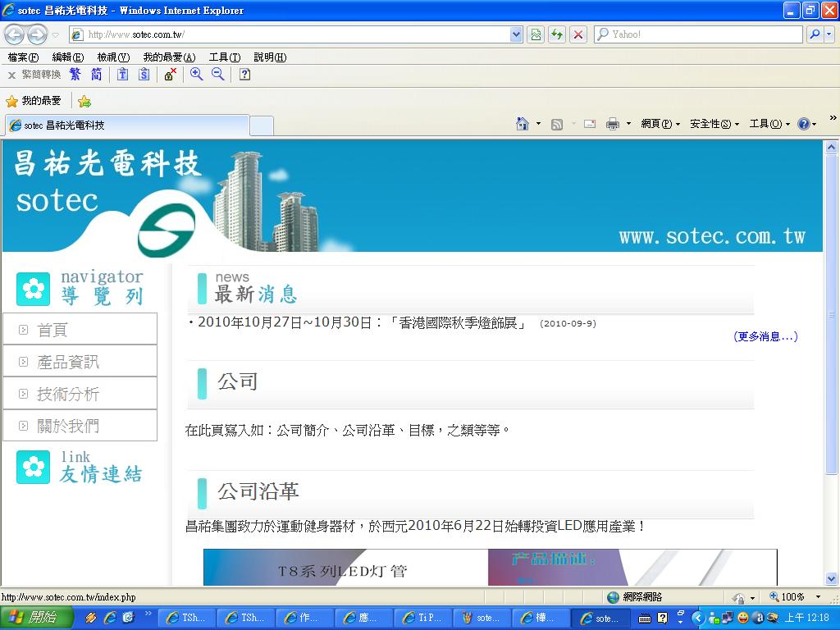Click the 產品資訊 navigation link
Viewport: 840px width, 630px height.
pos(68,362)
